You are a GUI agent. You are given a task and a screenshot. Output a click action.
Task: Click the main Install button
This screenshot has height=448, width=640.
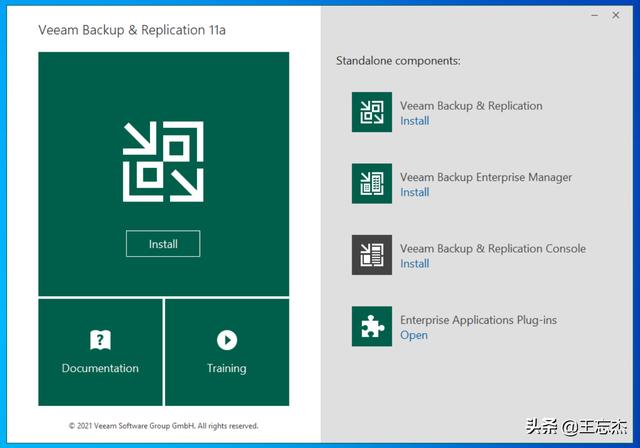pyautogui.click(x=163, y=244)
